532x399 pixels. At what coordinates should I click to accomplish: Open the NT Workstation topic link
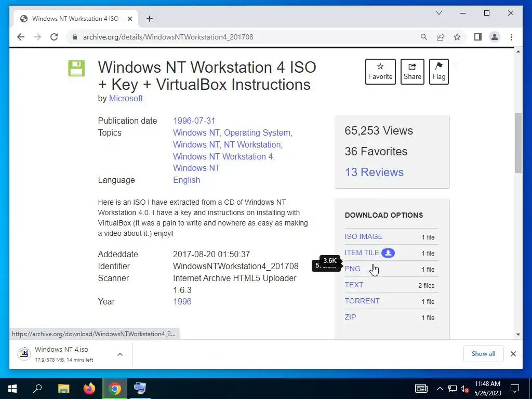point(252,144)
